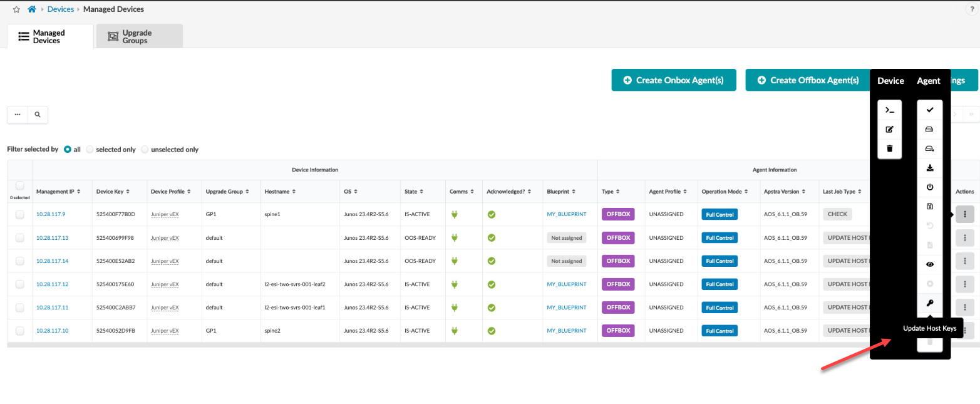Switch to the Upgrade Groups tab
This screenshot has height=404, width=980.
tap(139, 36)
